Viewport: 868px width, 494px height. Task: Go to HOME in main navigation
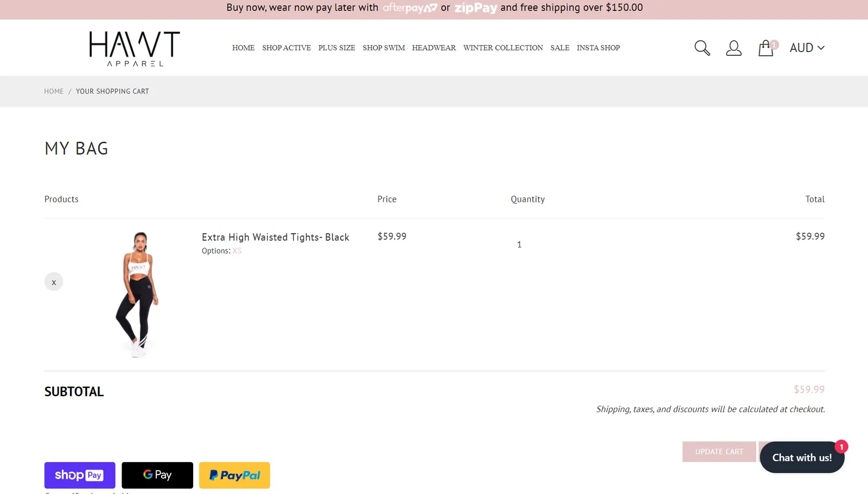(x=243, y=48)
